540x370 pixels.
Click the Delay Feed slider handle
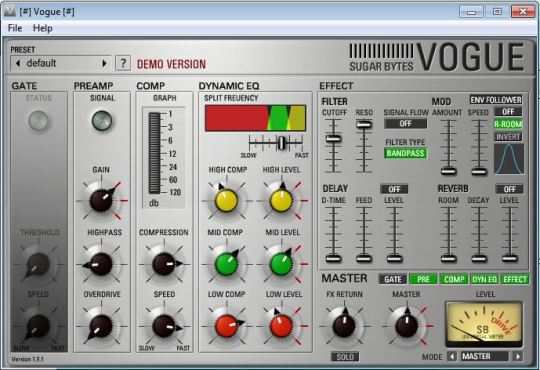364,258
